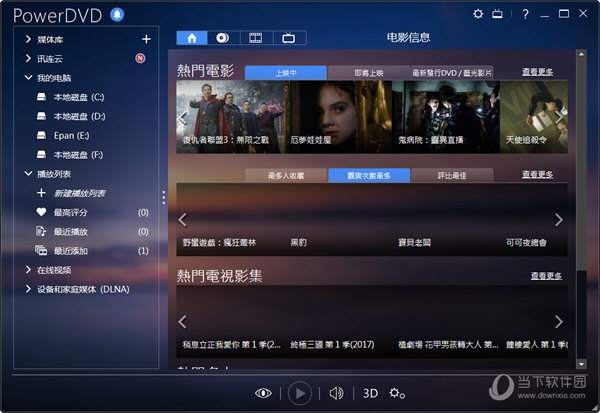Show next items in 觀賞次數最多 row
Viewport: 600px width, 413px height.
[x=559, y=220]
